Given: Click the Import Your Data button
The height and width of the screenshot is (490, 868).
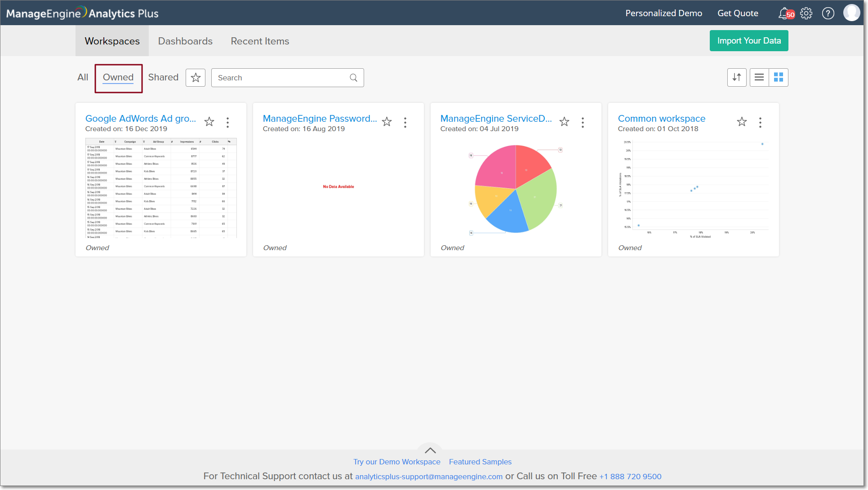Looking at the screenshot, I should (x=749, y=40).
